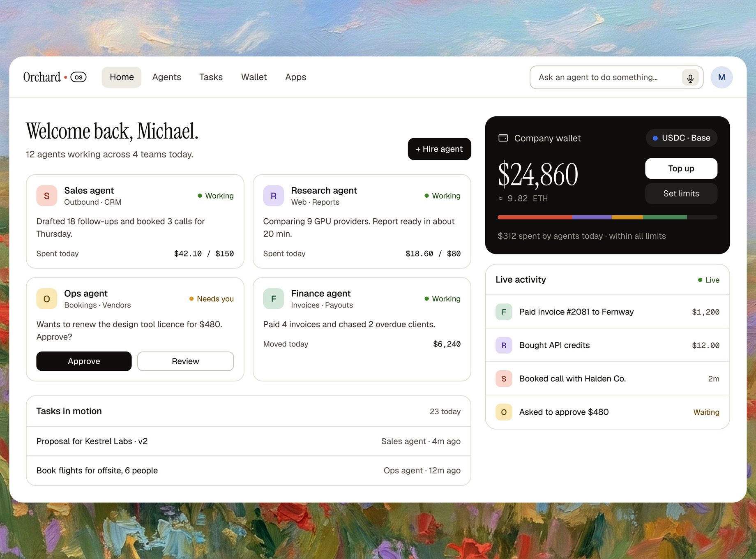756x559 pixels.
Task: Click the $312 spent by agents today text
Action: [x=582, y=236]
